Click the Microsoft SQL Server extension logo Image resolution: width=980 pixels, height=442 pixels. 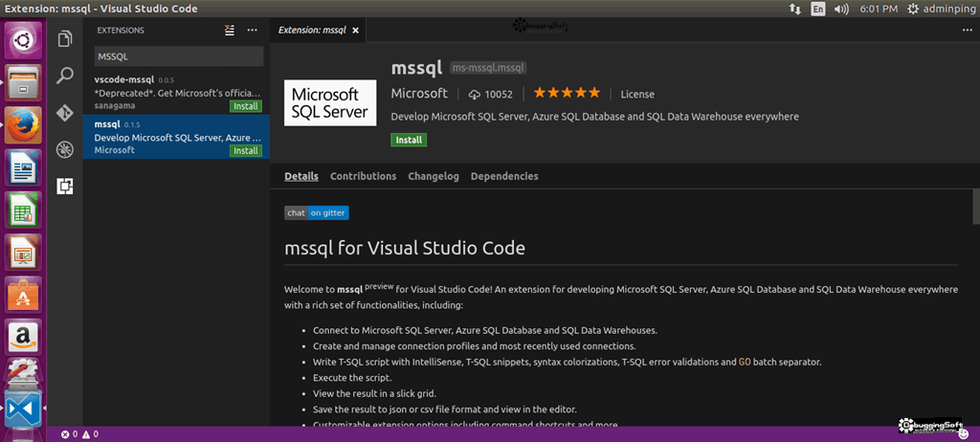(330, 103)
